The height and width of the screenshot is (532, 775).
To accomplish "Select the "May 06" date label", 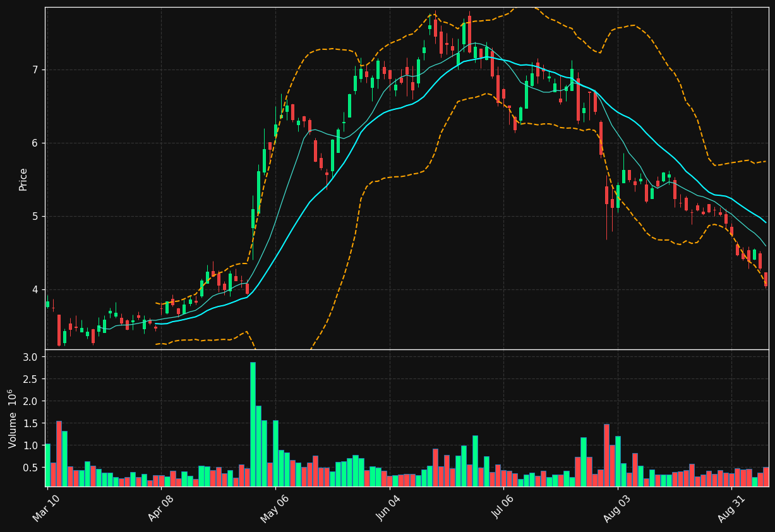I will 274,508.
